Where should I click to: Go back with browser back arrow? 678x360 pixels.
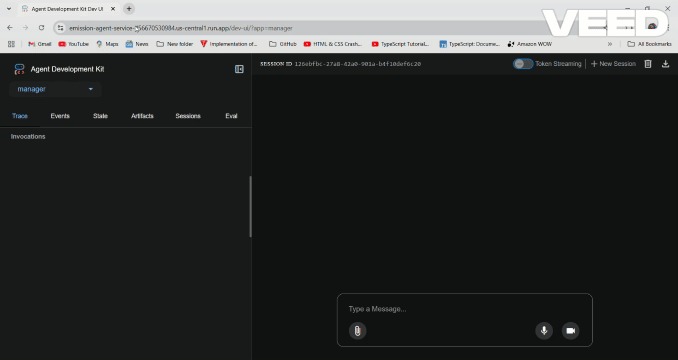10,28
